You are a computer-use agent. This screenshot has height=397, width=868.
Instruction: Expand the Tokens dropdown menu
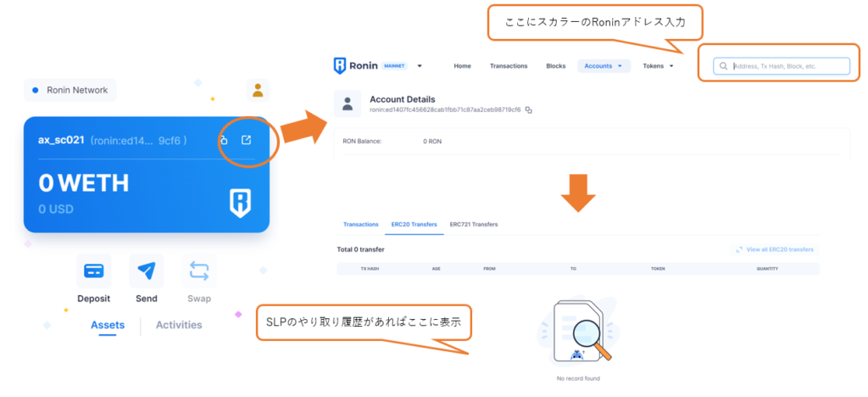click(x=658, y=66)
